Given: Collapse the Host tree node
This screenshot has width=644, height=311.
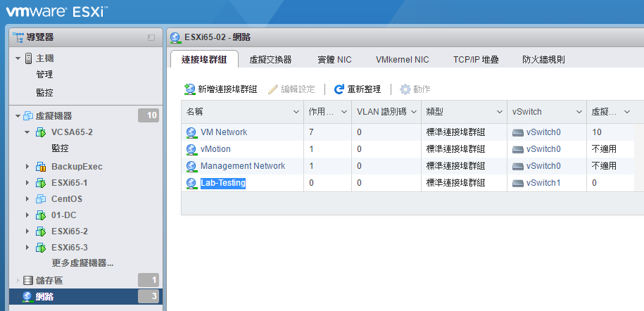Looking at the screenshot, I should 18,58.
